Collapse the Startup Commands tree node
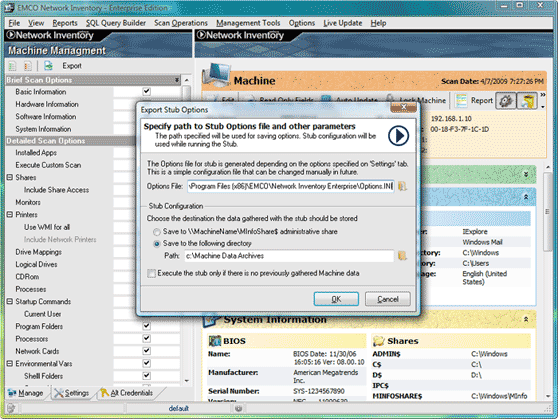 pyautogui.click(x=10, y=302)
